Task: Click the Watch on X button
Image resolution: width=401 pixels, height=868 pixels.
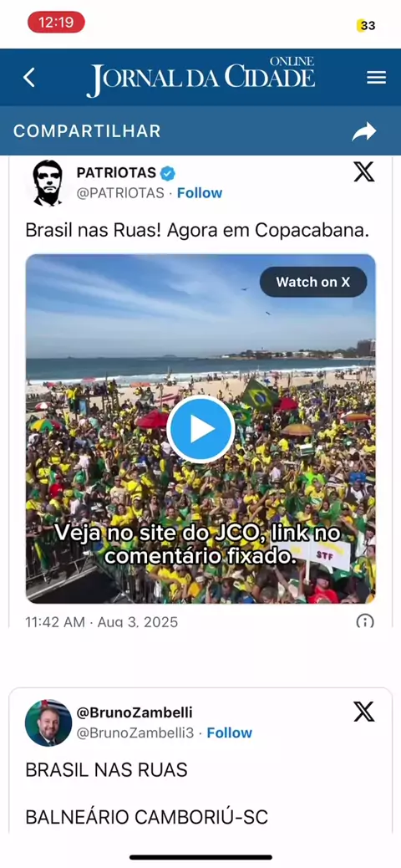Action: [313, 282]
